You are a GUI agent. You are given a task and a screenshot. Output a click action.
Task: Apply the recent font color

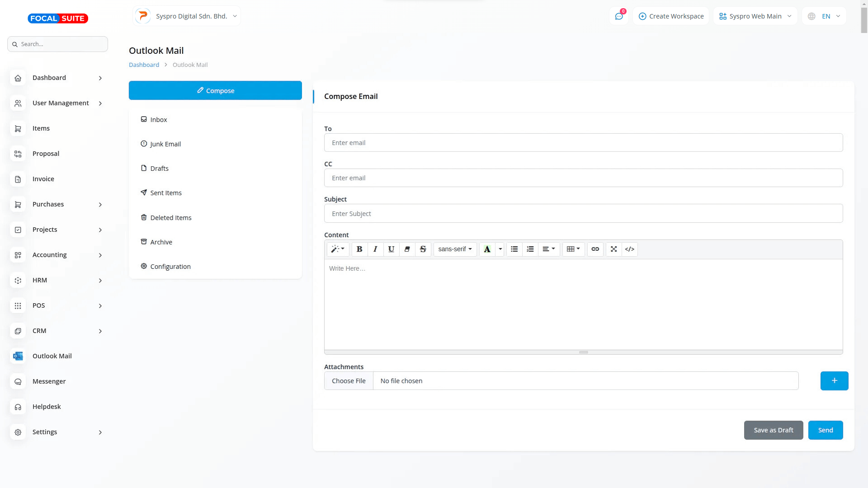coord(487,249)
